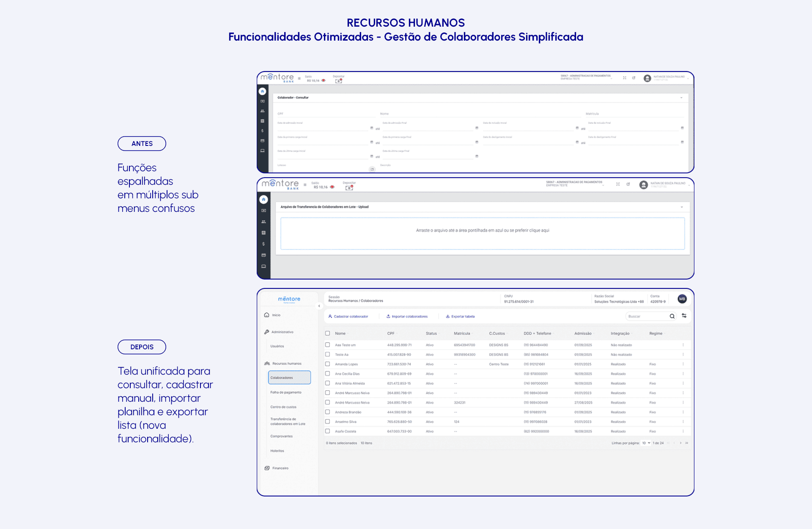The height and width of the screenshot is (529, 812).
Task: Click the CPF field in Colaborador - Consultar
Action: (x=326, y=114)
